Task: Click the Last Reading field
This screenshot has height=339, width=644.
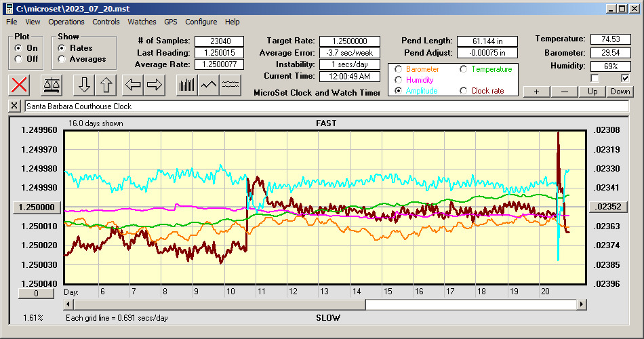Action: coord(220,53)
